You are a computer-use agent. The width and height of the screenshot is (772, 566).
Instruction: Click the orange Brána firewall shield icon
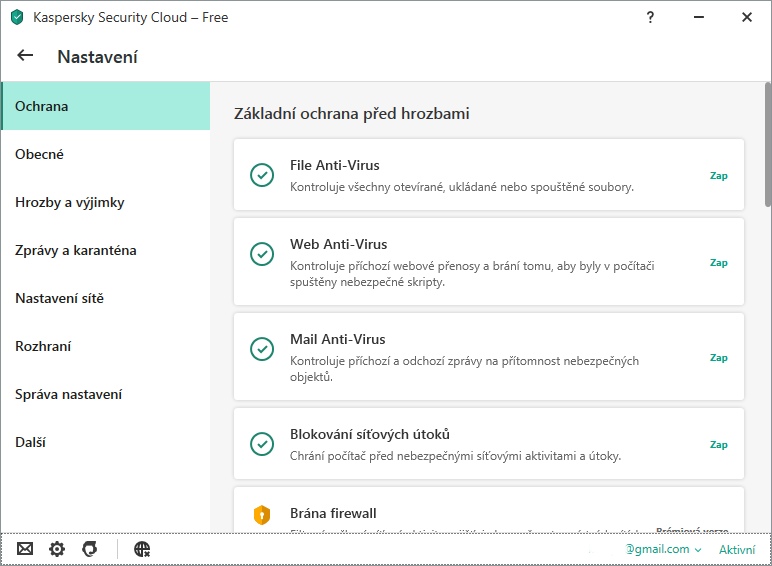(x=261, y=515)
